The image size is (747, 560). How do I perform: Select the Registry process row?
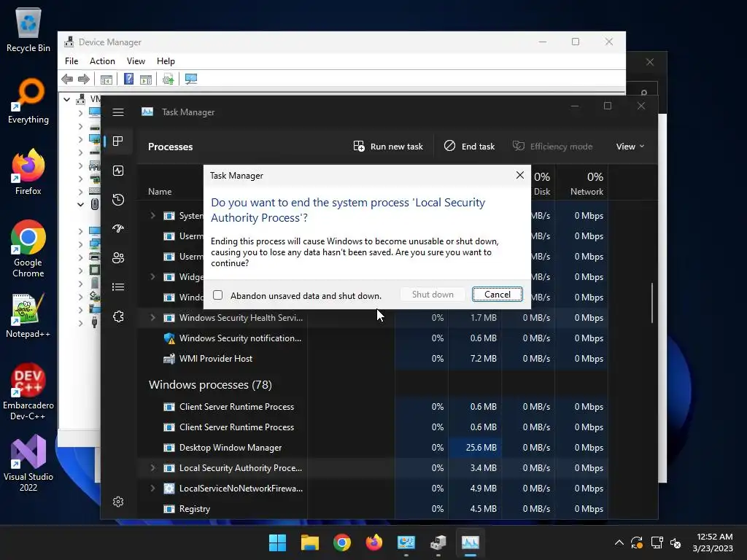[373, 509]
